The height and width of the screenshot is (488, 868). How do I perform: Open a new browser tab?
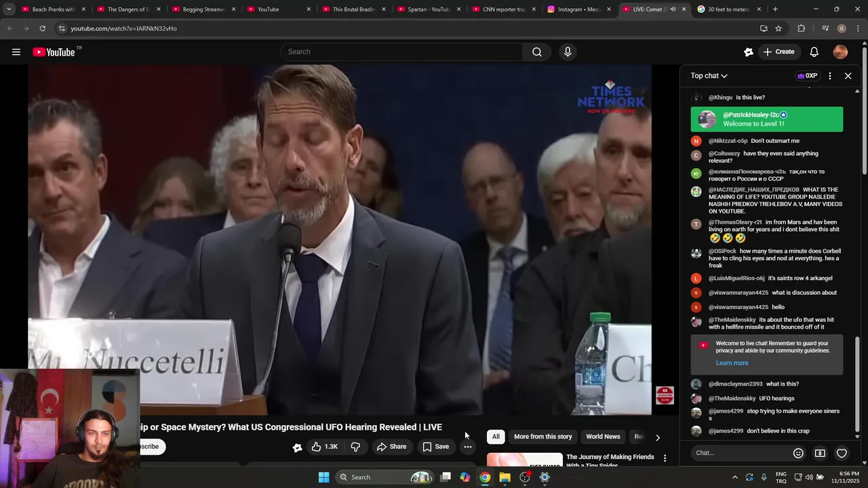coord(775,9)
